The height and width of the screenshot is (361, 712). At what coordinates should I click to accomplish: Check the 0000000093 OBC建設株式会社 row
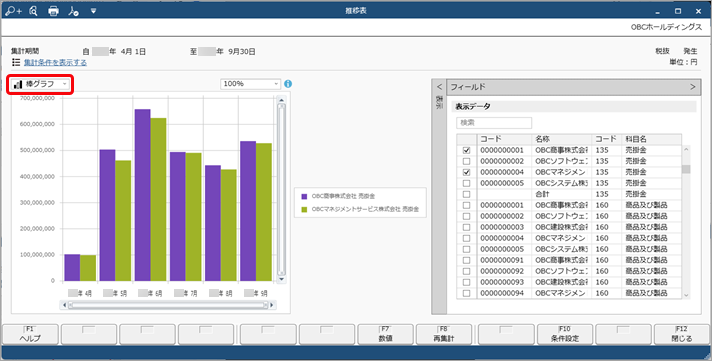pos(466,282)
